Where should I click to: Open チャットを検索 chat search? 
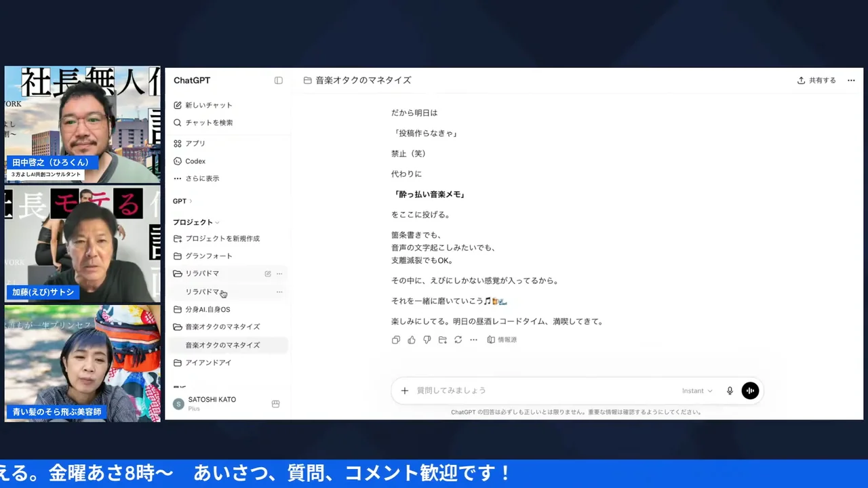203,123
